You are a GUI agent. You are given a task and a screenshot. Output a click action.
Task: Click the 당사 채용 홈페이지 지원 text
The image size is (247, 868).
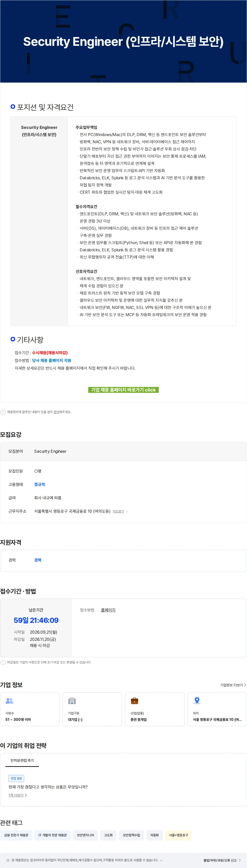pyautogui.click(x=51, y=360)
